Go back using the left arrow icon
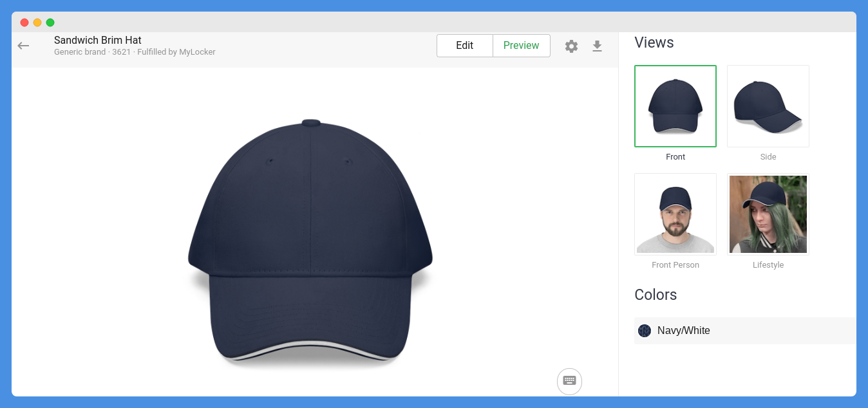 [x=24, y=46]
